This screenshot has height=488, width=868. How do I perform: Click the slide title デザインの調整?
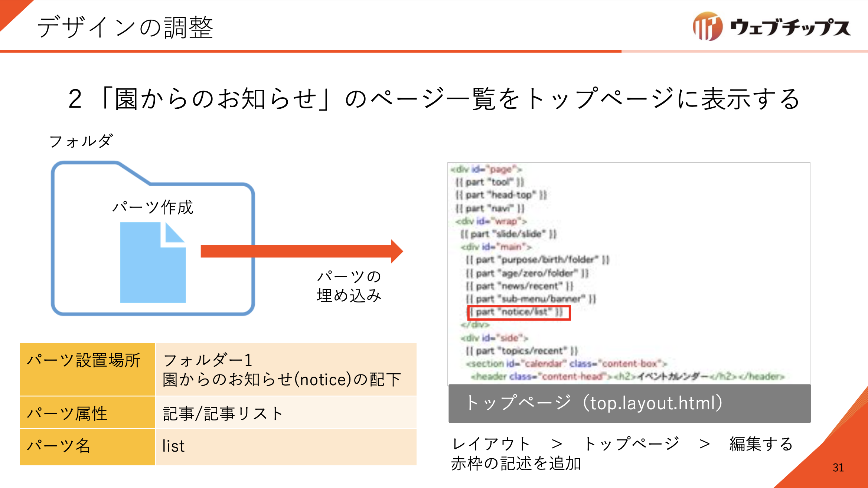[125, 27]
